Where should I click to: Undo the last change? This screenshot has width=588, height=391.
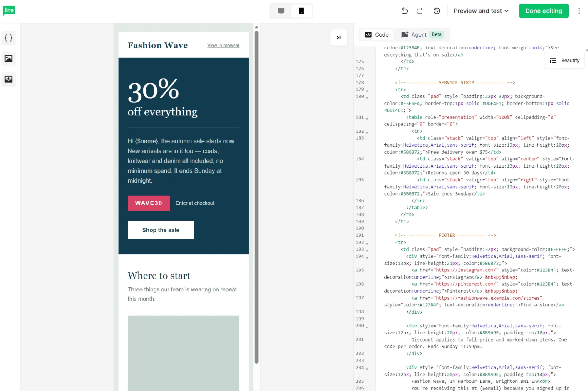click(x=404, y=11)
